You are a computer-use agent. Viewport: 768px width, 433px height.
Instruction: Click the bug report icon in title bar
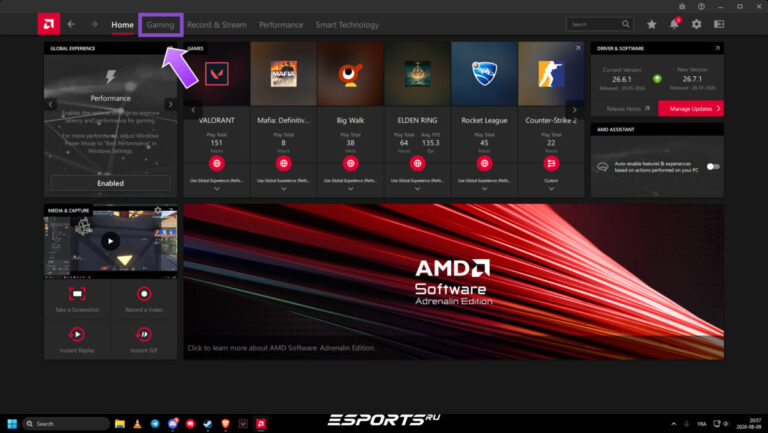coord(682,6)
